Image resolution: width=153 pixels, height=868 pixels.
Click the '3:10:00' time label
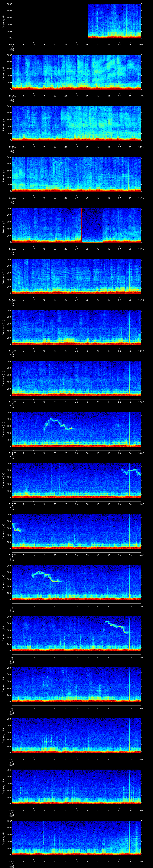point(12,96)
